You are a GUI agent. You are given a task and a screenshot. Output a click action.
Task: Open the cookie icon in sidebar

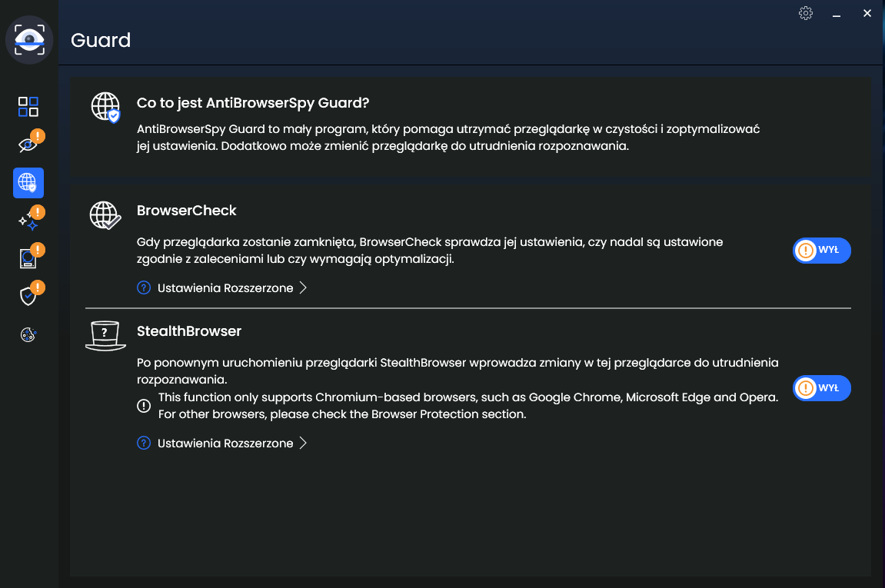click(x=28, y=334)
